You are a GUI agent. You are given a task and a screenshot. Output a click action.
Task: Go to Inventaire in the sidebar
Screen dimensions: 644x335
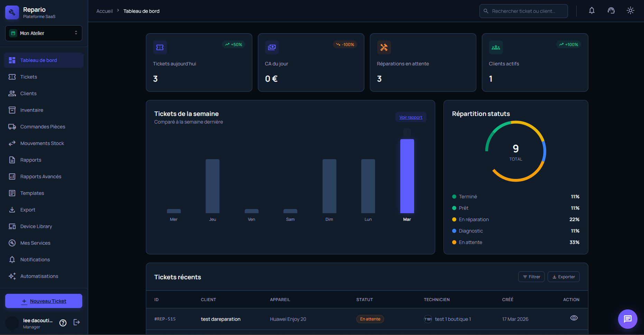pos(32,110)
